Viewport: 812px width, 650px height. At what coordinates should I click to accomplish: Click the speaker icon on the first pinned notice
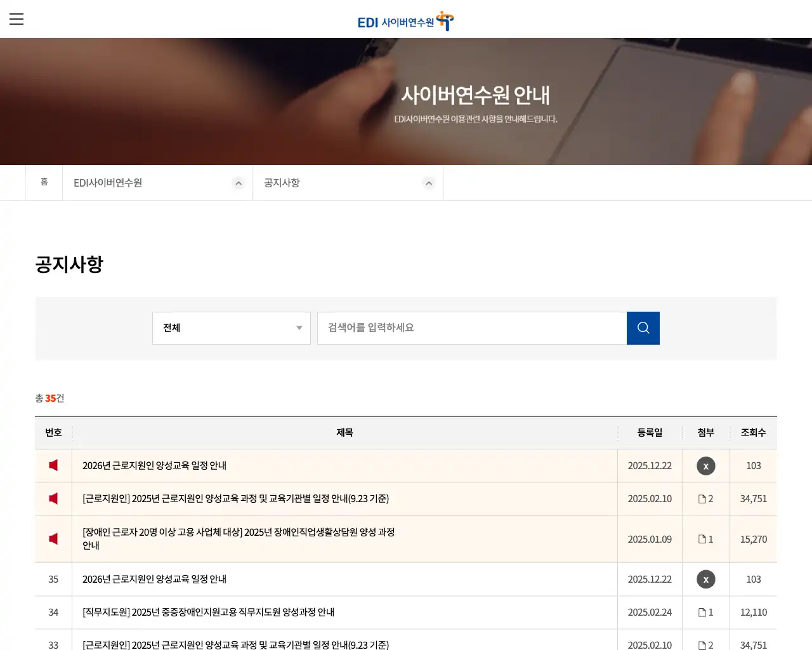[53, 465]
